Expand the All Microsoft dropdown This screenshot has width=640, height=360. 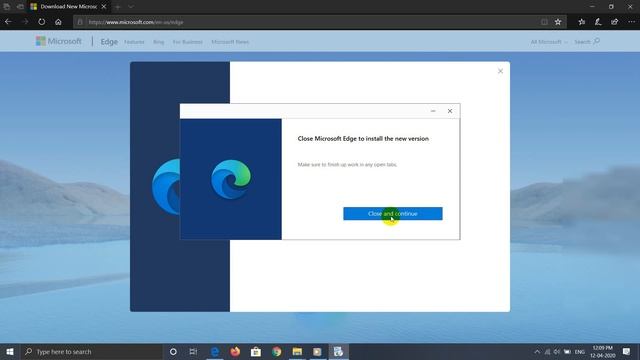coord(549,42)
